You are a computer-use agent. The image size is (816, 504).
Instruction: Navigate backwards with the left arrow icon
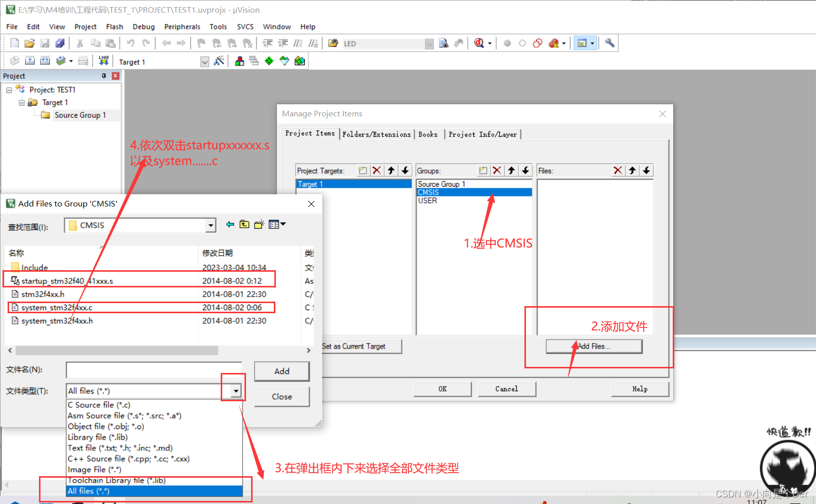[166, 43]
